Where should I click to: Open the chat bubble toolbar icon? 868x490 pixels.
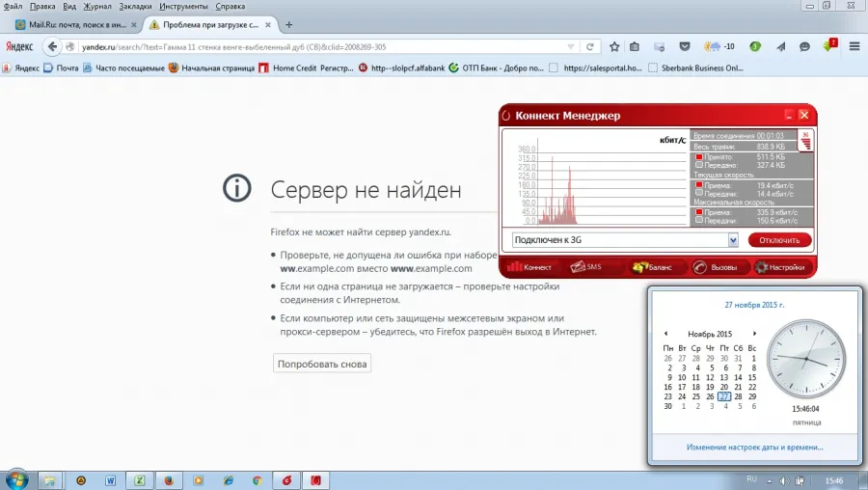[x=805, y=47]
